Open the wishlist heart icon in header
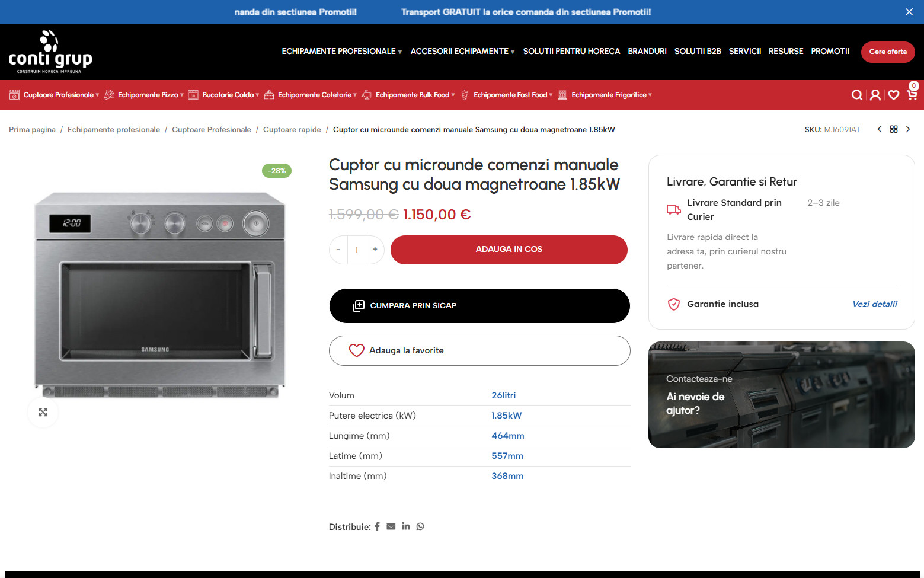 click(894, 95)
